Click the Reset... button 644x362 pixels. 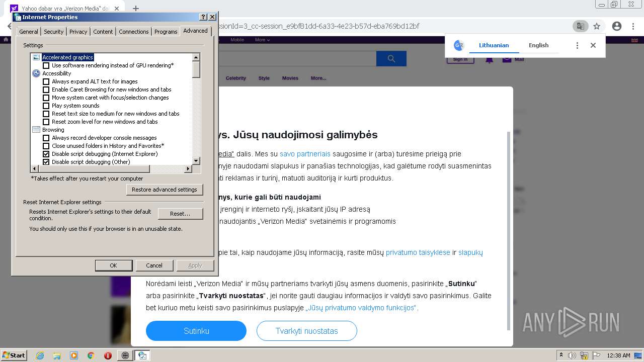click(x=180, y=214)
